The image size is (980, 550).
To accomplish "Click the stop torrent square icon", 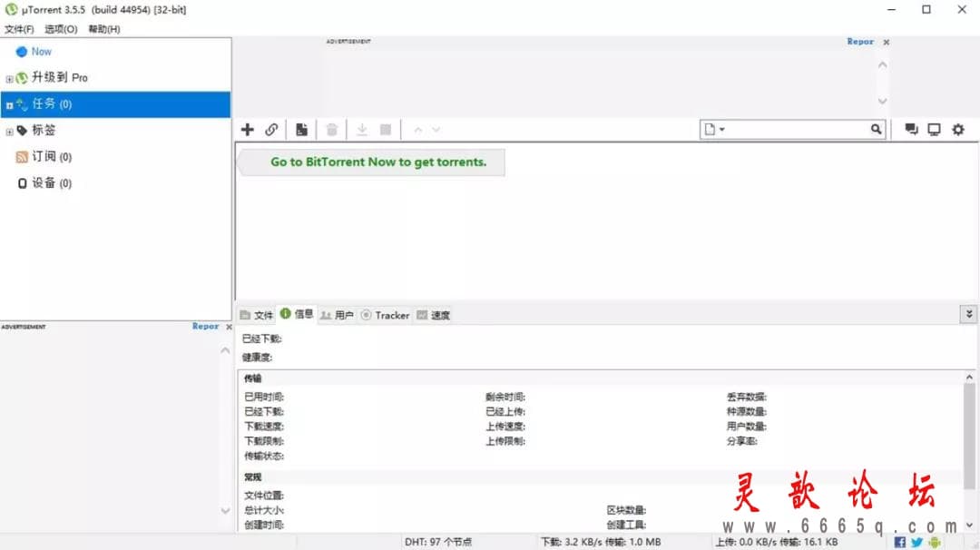I will tap(386, 130).
